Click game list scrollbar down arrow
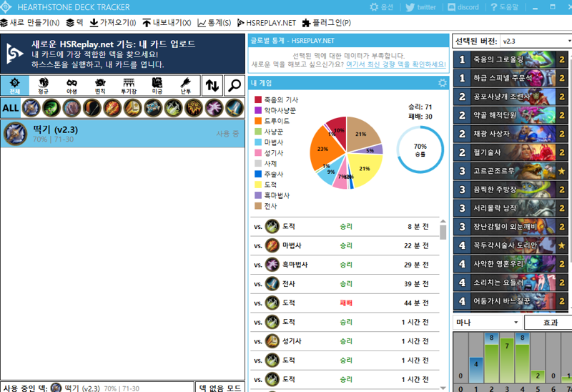Viewport: 572px width, 392px height. click(x=443, y=388)
